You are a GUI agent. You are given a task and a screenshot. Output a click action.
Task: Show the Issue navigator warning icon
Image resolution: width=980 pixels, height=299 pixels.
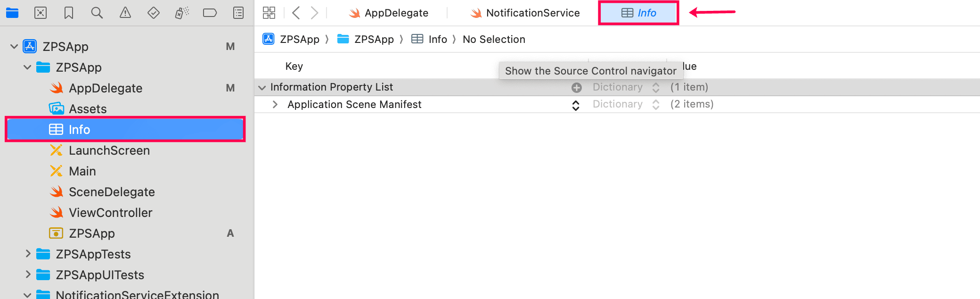pos(125,13)
